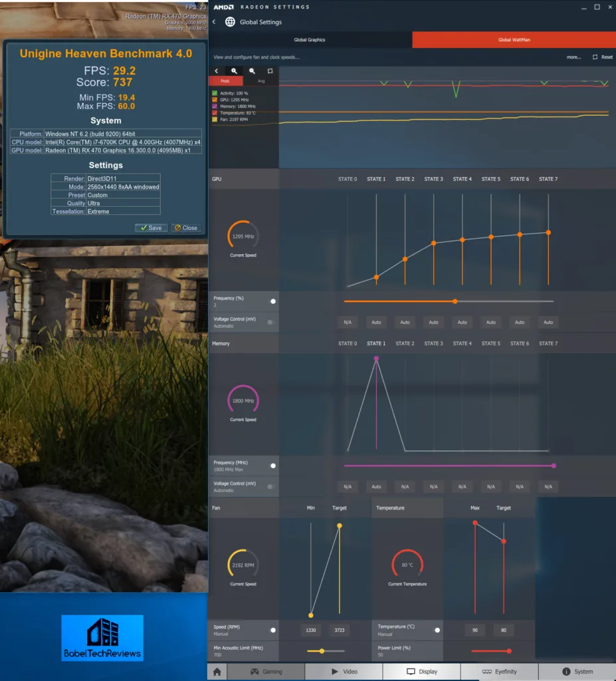
Task: Toggle the Fan 2197 RPM graph checkbox
Action: 215,119
